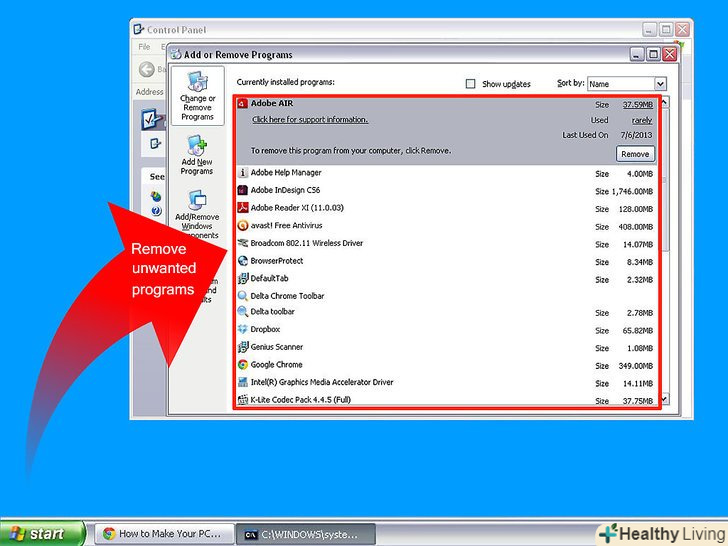Click the scroll up arrow of program list
The height and width of the screenshot is (546, 728).
coord(664,102)
